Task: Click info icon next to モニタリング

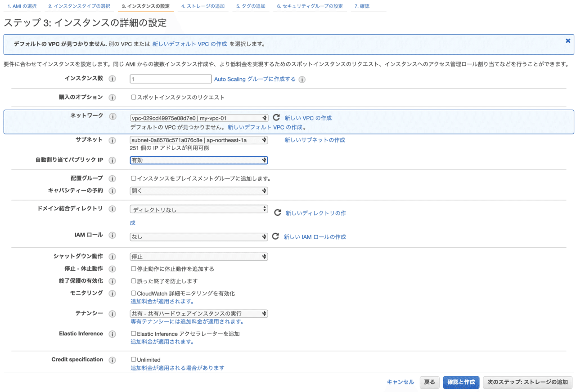Action: click(112, 294)
